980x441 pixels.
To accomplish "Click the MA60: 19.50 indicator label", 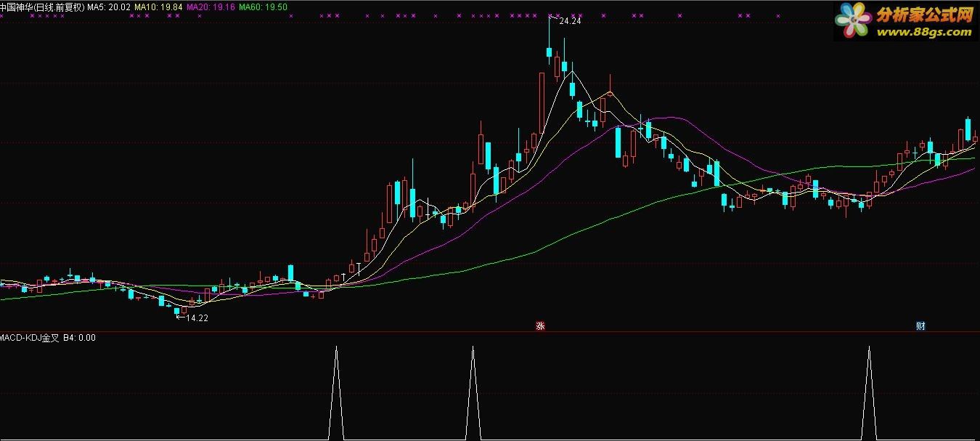I will click(x=263, y=7).
